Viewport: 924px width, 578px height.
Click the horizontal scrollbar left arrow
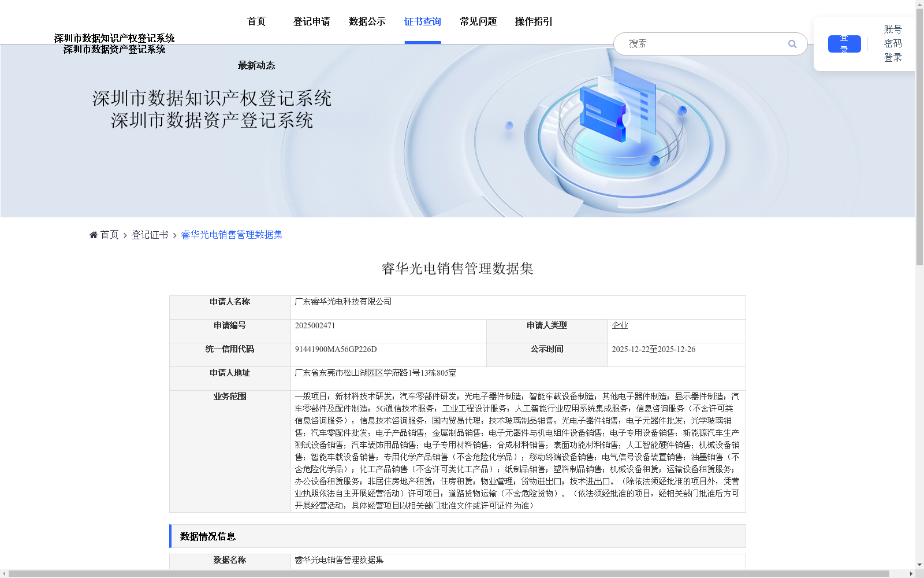click(x=4, y=574)
